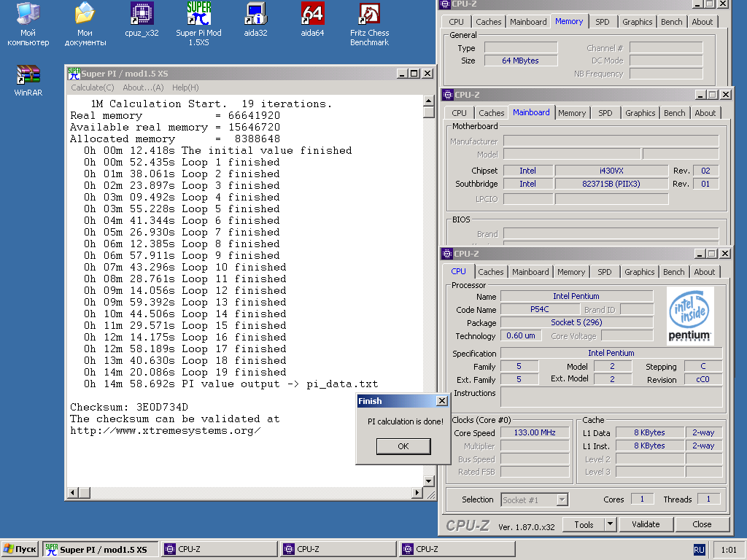The width and height of the screenshot is (747, 560).
Task: Switch to the third CPU-Z taskbar button
Action: click(457, 549)
